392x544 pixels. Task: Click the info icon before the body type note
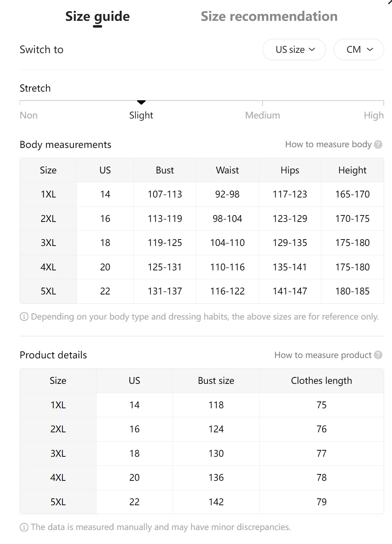(24, 317)
